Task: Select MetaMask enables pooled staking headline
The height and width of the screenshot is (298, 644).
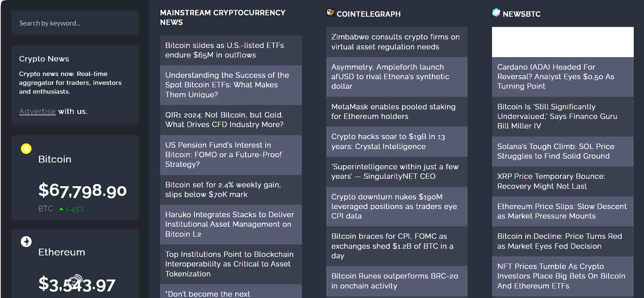Action: coord(397,112)
